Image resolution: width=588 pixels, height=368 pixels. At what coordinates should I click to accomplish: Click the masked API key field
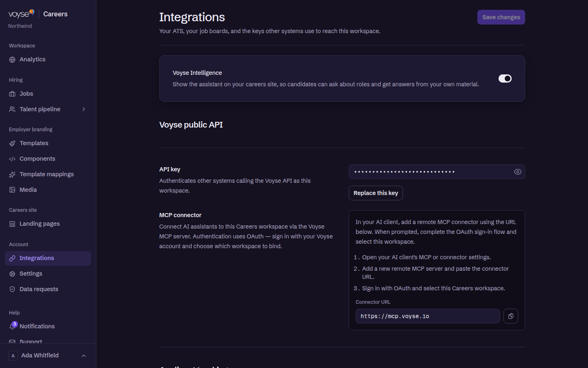pos(437,172)
